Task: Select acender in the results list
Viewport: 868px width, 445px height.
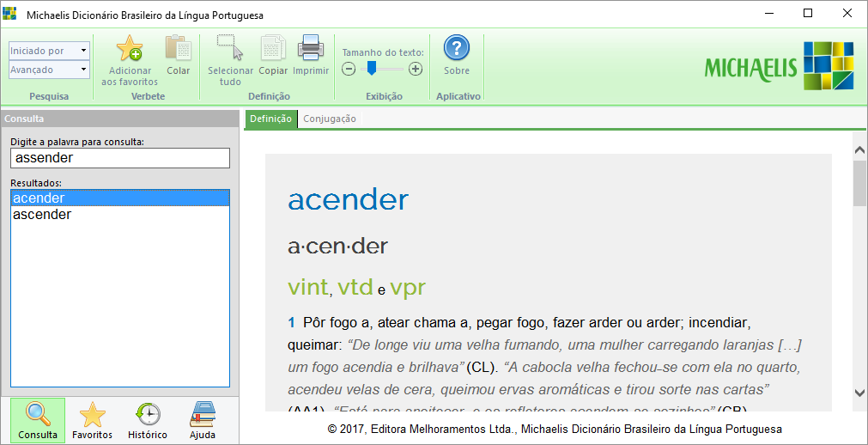Action: [x=120, y=198]
